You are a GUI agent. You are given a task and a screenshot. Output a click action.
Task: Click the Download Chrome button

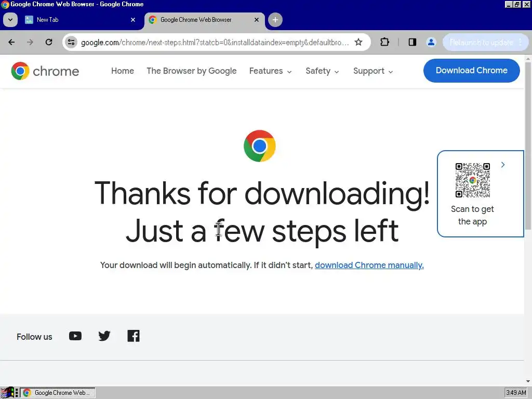tap(471, 71)
